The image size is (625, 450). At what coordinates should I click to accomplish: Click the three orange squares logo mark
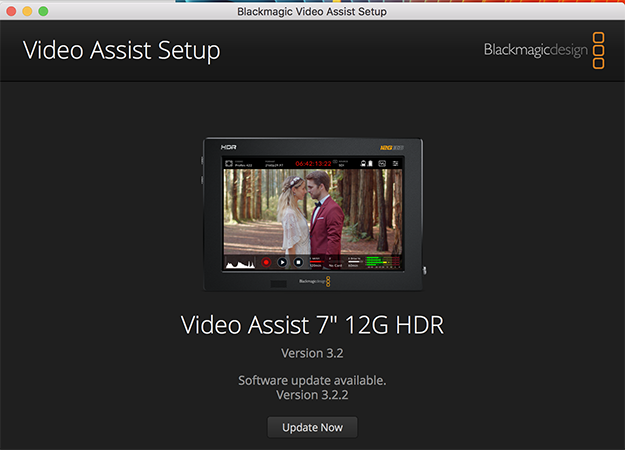click(598, 50)
